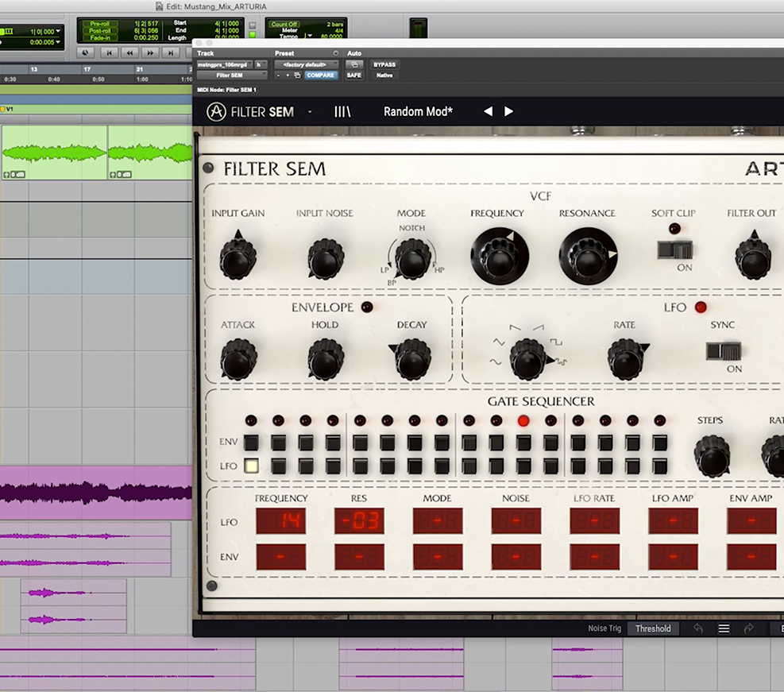Click the COMPARE button

click(320, 75)
